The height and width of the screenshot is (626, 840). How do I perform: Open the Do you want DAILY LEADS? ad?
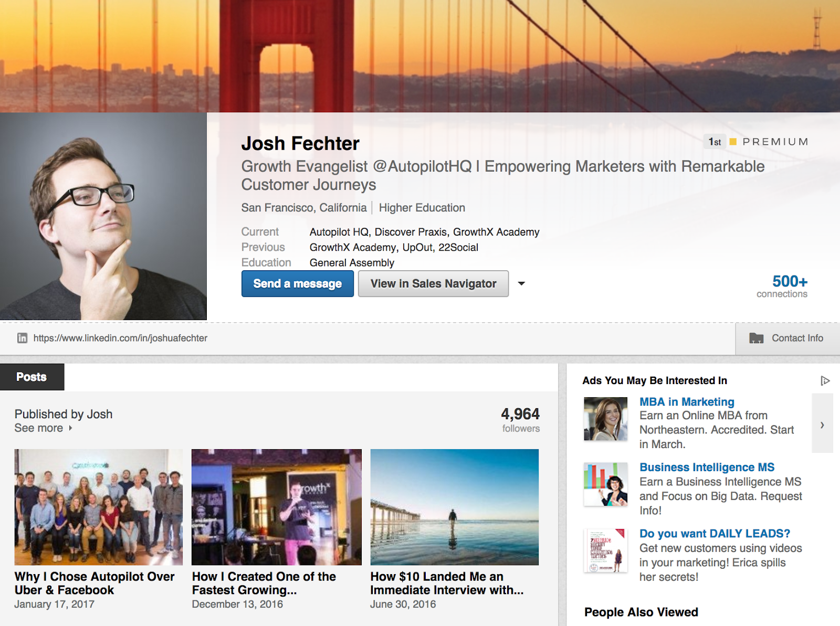click(715, 534)
